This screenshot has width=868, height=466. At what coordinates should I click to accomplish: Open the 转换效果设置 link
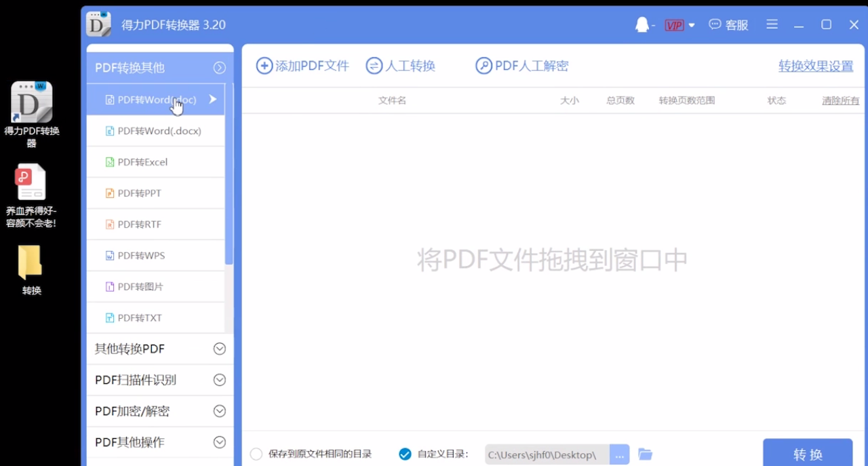[816, 66]
